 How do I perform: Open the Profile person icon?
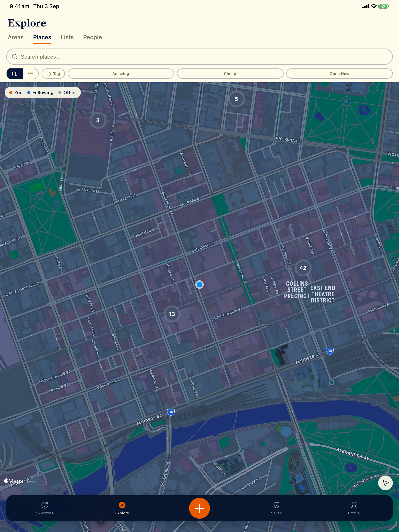point(354,505)
